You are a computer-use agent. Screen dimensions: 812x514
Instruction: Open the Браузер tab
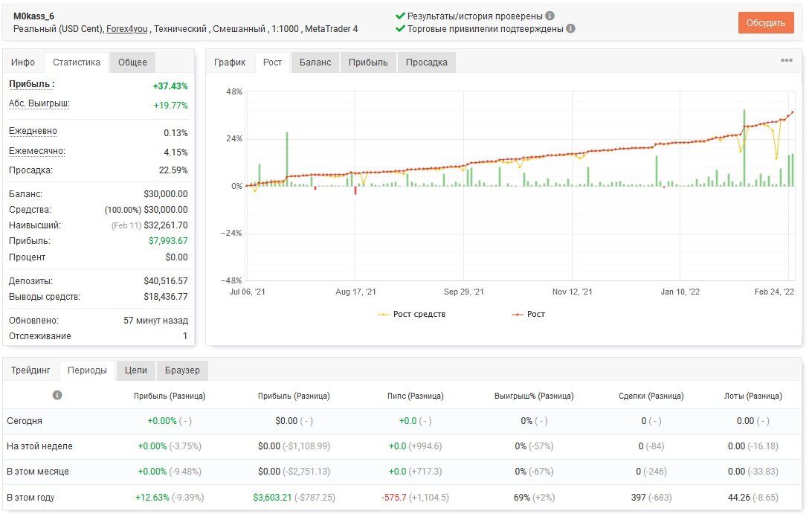(182, 370)
